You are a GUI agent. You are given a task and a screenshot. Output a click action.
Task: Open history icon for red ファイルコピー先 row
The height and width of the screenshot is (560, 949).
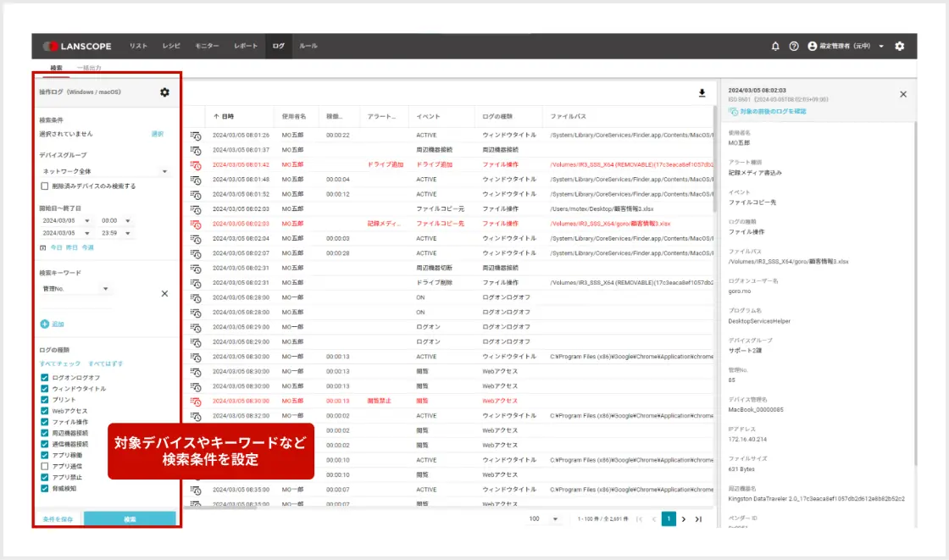(196, 224)
